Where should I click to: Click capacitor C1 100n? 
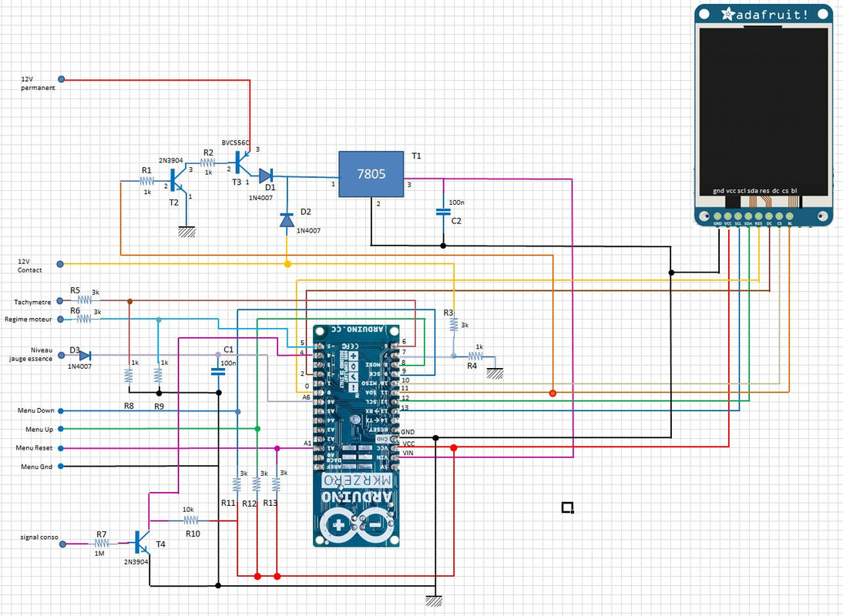click(218, 371)
